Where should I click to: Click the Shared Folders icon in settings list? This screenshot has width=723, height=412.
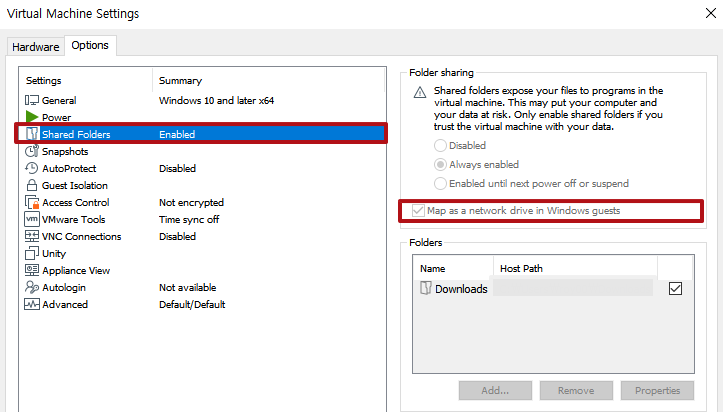coord(32,134)
